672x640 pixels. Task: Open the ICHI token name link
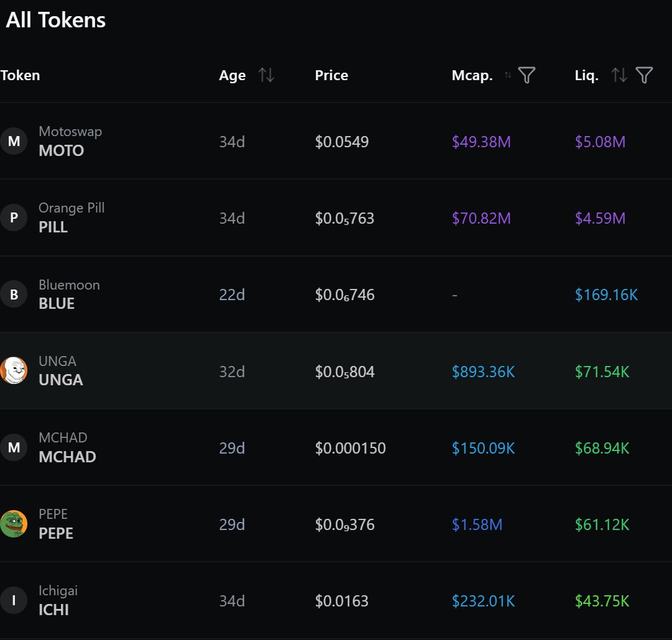[53, 610]
